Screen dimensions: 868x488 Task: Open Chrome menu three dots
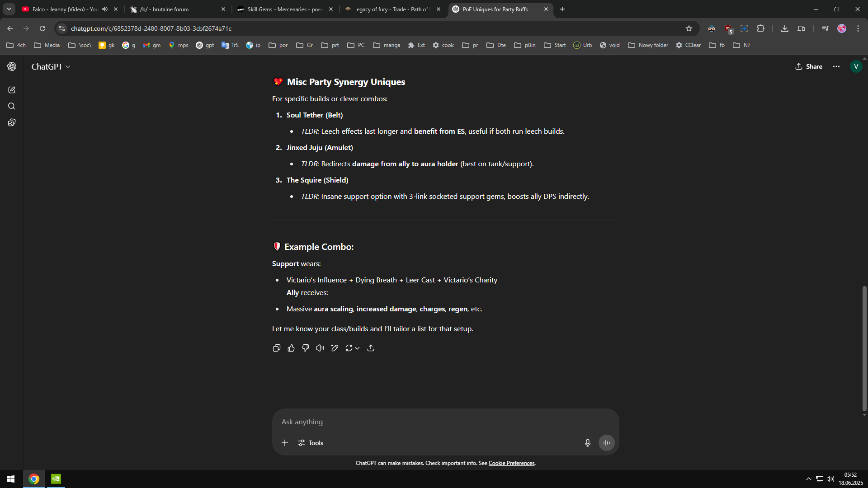point(858,28)
